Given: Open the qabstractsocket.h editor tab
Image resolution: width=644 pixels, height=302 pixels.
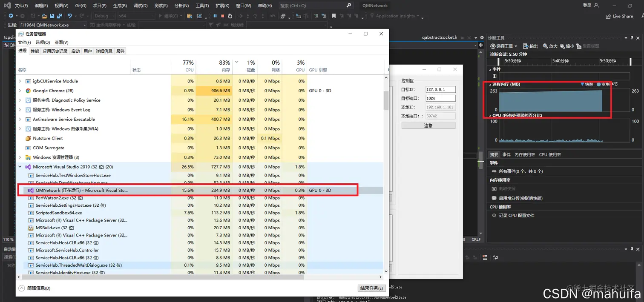Looking at the screenshot, I should tap(440, 37).
